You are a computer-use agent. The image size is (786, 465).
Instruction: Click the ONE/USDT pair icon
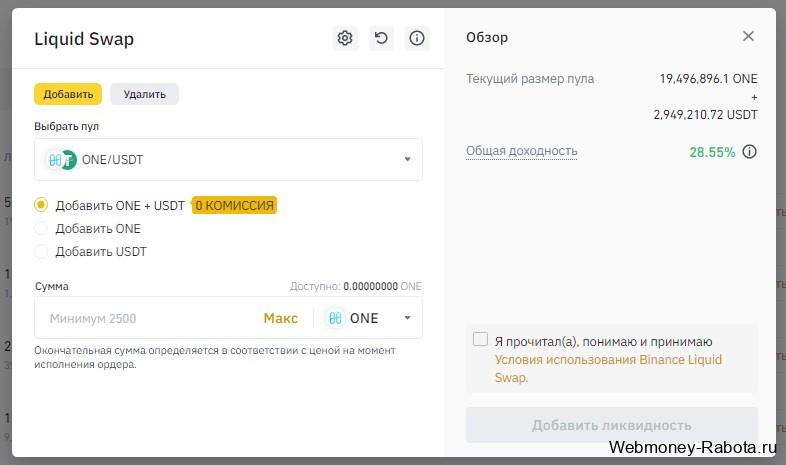(61, 160)
